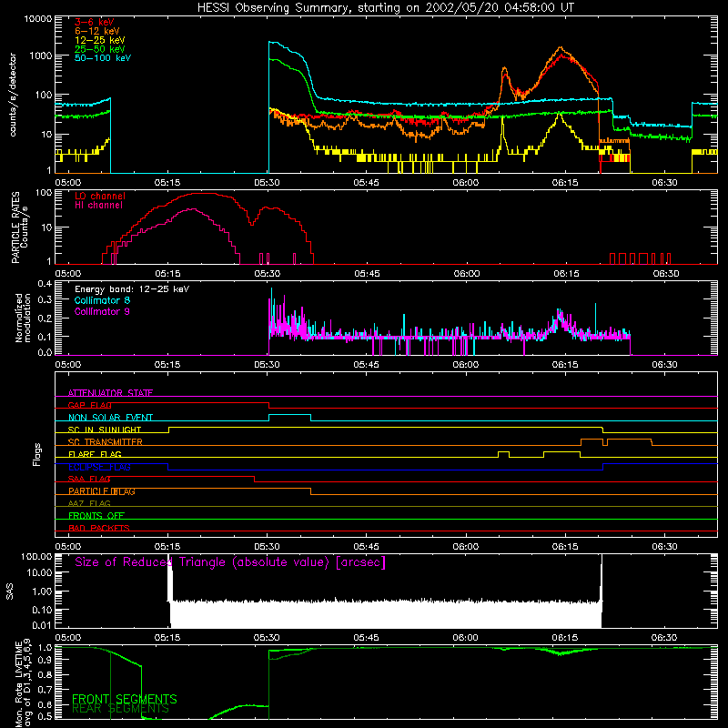728x728 pixels.
Task: Pick the cyan 50-100 keV legend entry
Action: pos(103,58)
